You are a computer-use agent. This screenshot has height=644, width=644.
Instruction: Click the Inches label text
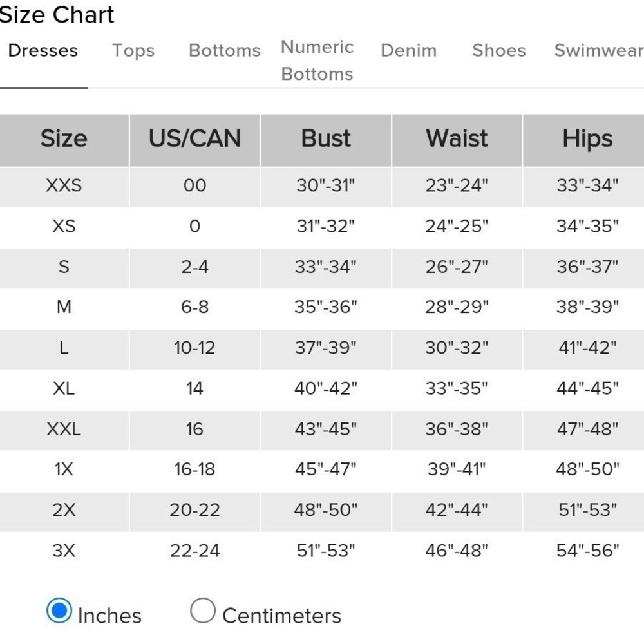point(109,616)
